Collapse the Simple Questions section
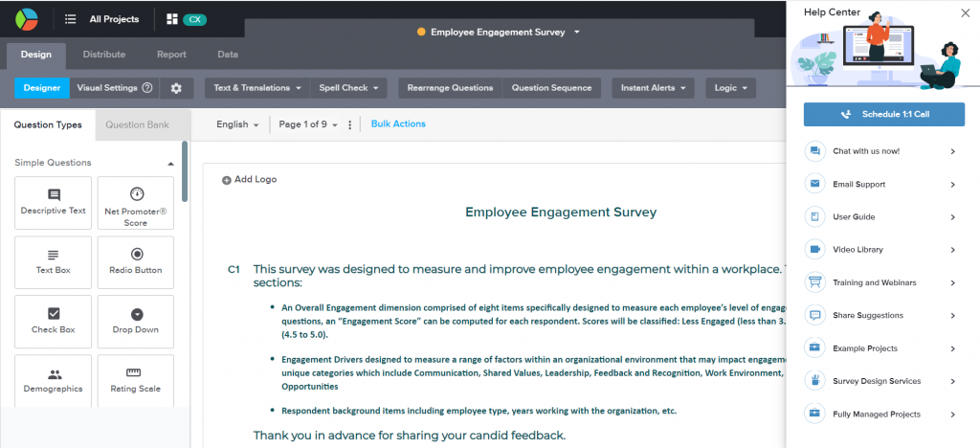The image size is (980, 448). pos(170,164)
